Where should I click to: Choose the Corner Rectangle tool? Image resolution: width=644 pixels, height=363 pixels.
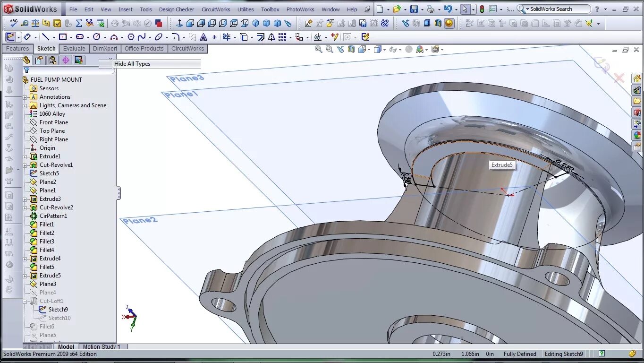pos(62,37)
